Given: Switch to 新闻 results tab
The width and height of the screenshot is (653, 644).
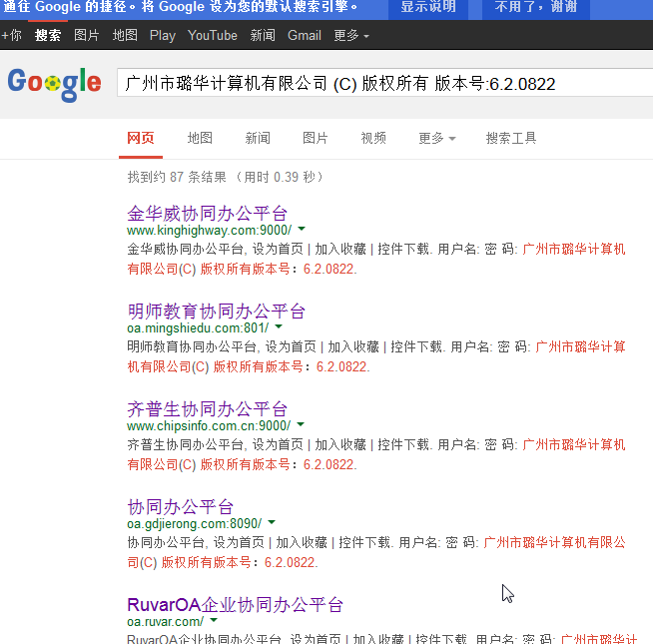Looking at the screenshot, I should [x=258, y=138].
